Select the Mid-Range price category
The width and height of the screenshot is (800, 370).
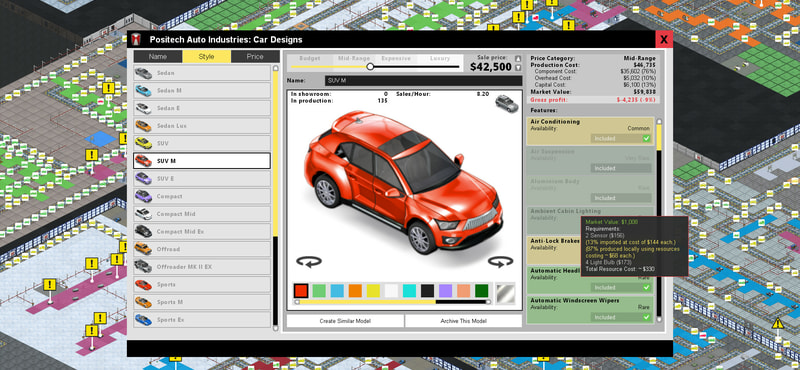[x=353, y=59]
